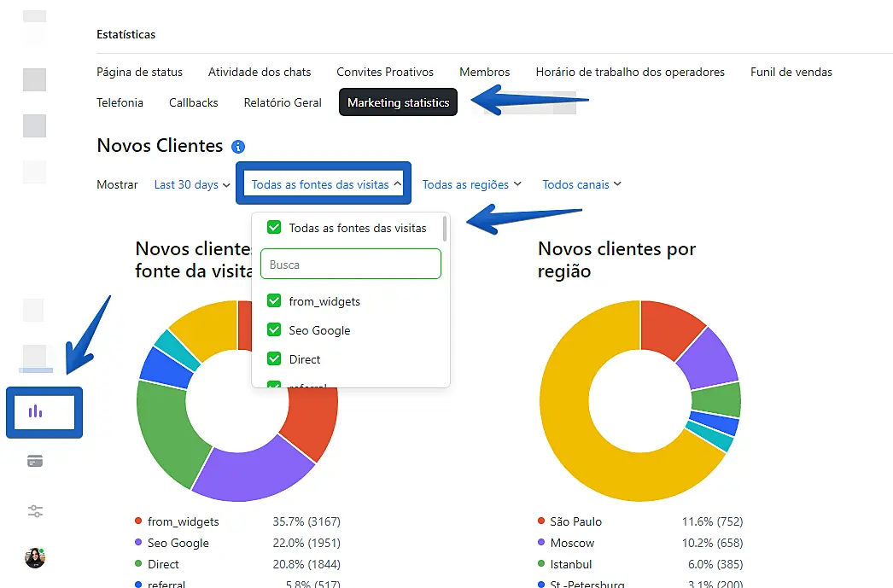Image resolution: width=893 pixels, height=588 pixels.
Task: Open the 'Todas as regiões' dropdown
Action: click(471, 184)
